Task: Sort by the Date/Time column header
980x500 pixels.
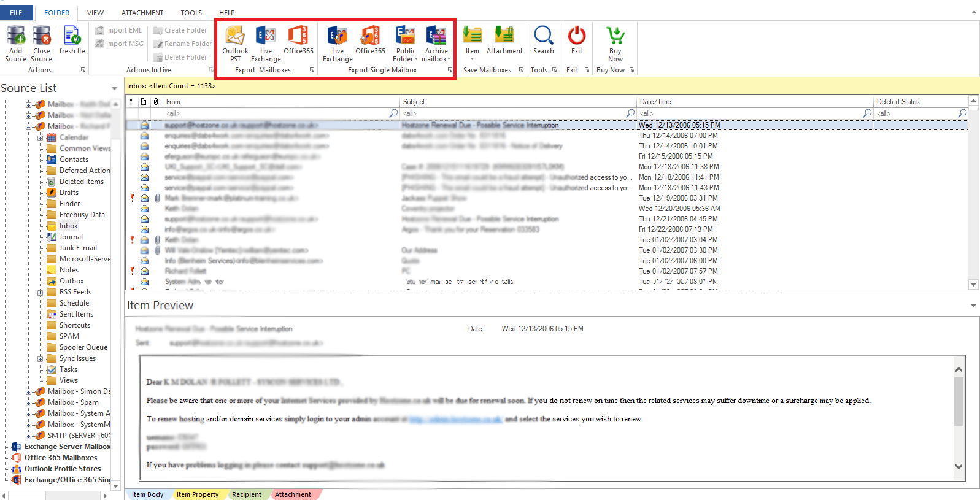Action: (x=755, y=102)
